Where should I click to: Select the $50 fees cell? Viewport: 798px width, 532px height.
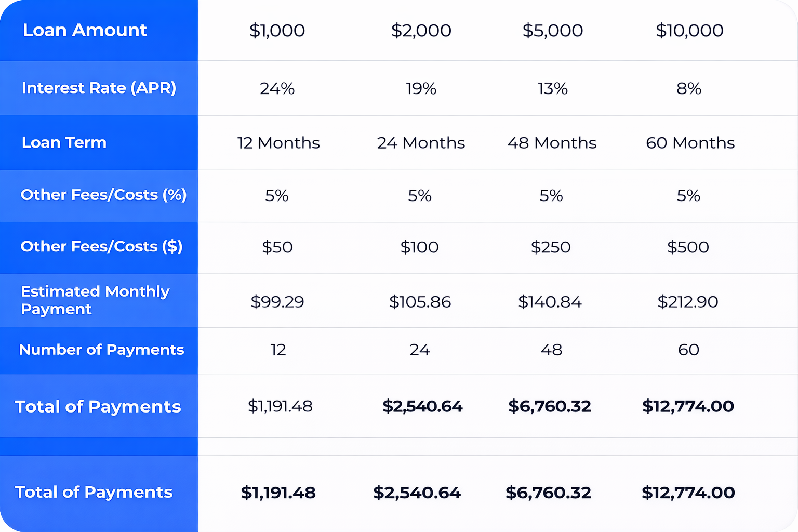277,247
